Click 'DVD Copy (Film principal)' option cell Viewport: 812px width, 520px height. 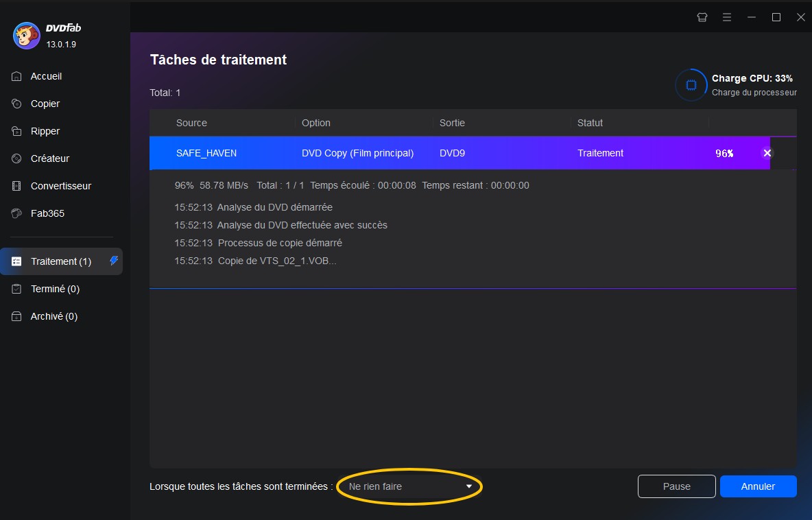[x=358, y=153]
